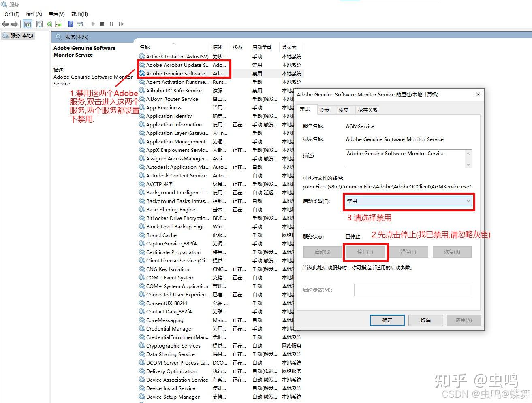
Task: Click the pause service toolbar icon
Action: point(111,24)
